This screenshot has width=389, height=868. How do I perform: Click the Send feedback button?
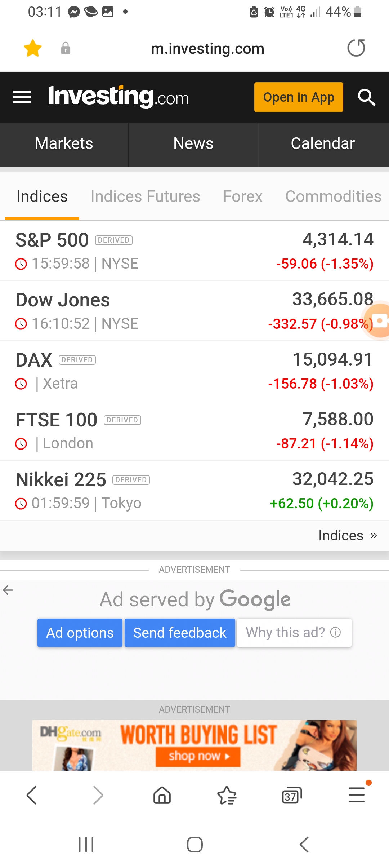pos(180,633)
